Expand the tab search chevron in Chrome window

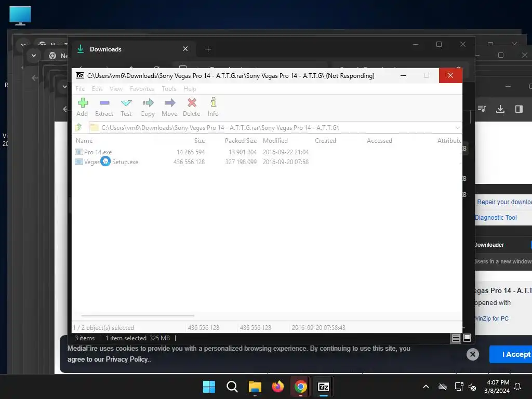pos(34,56)
